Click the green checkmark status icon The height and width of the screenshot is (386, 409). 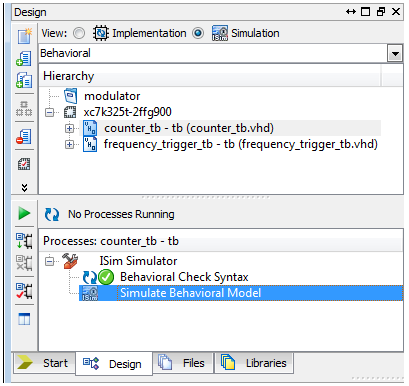[106, 277]
